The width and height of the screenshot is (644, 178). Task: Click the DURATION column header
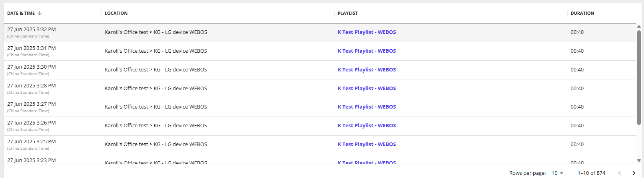pos(582,13)
